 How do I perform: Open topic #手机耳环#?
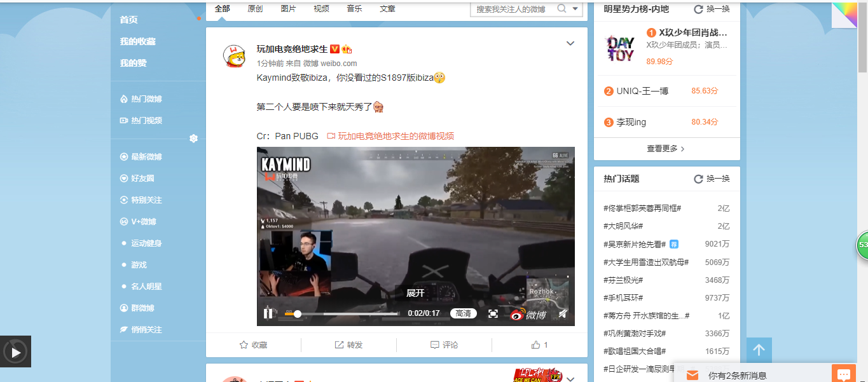tap(623, 297)
